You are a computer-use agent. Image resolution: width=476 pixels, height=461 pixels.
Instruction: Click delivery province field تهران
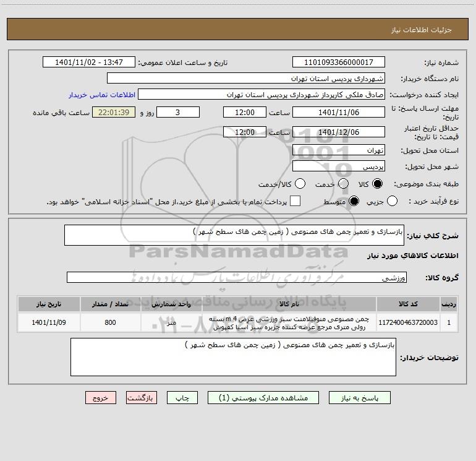[339, 150]
